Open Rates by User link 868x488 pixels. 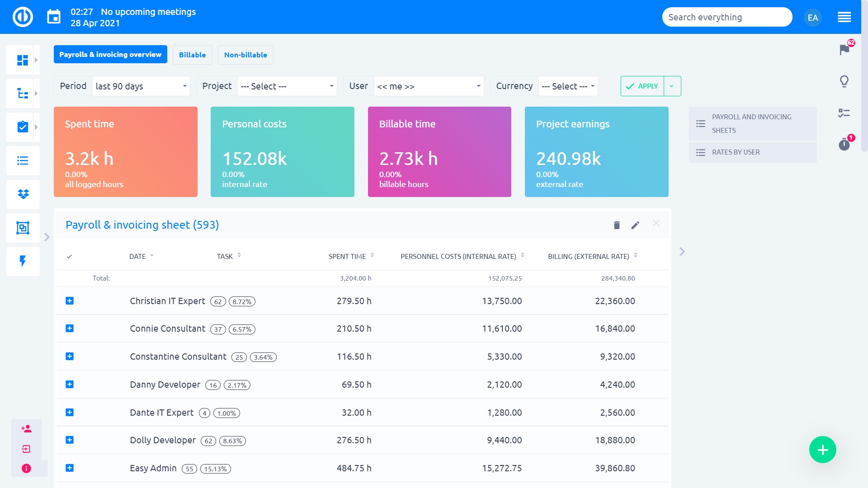[736, 152]
